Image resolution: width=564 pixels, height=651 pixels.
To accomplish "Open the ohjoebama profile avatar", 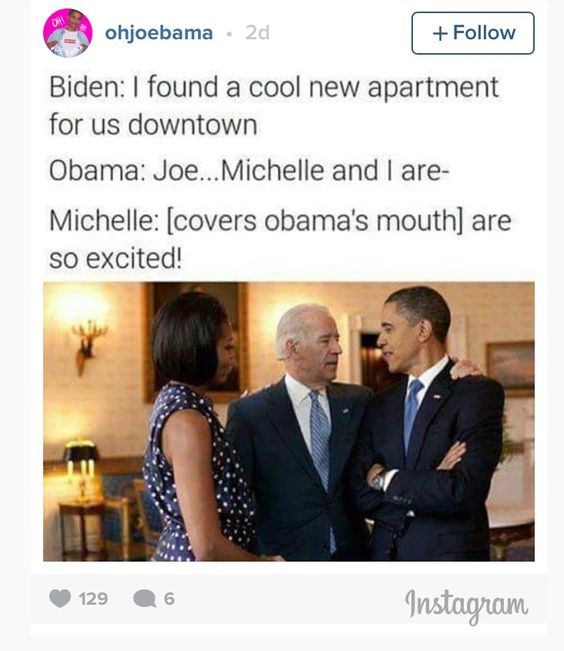I will pyautogui.click(x=68, y=33).
